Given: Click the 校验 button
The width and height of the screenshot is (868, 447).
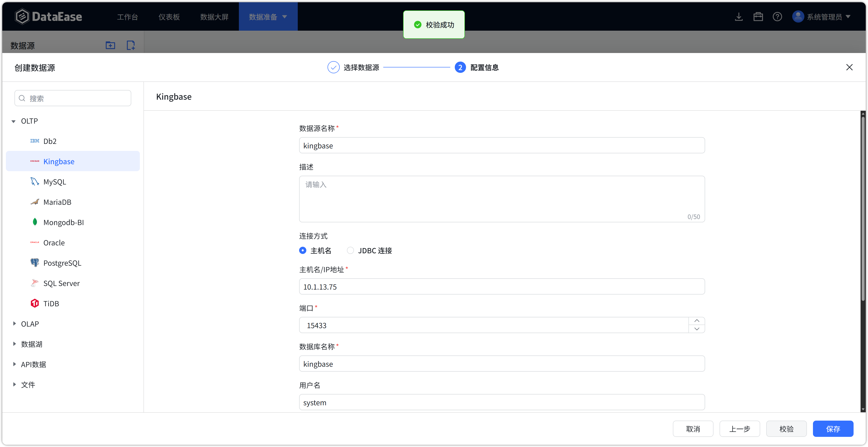Looking at the screenshot, I should (787, 429).
